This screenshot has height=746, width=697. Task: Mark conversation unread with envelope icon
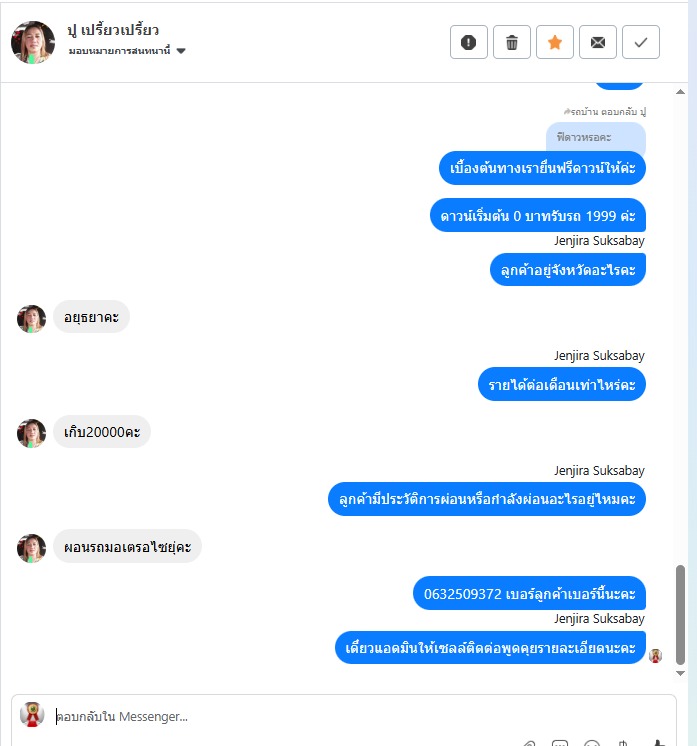[598, 42]
